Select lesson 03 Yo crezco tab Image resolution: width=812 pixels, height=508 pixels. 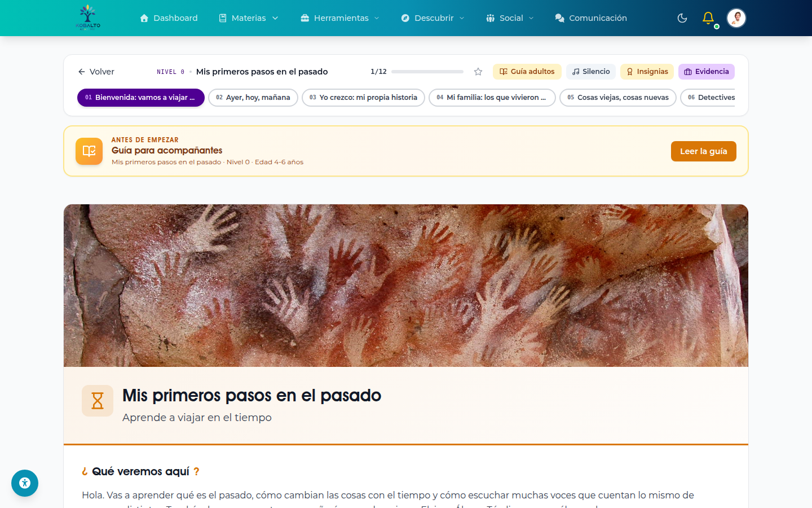pos(364,98)
